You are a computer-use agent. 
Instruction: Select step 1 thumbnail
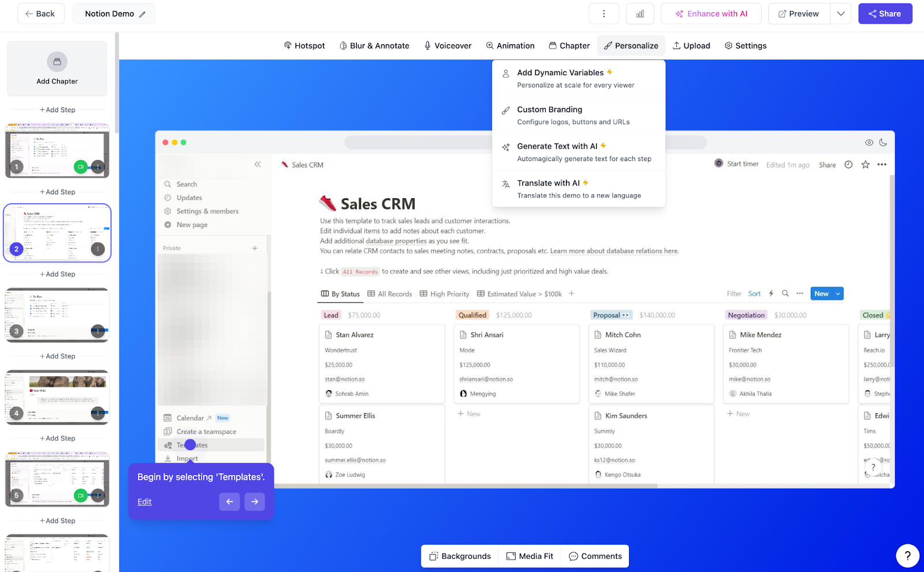pos(57,151)
